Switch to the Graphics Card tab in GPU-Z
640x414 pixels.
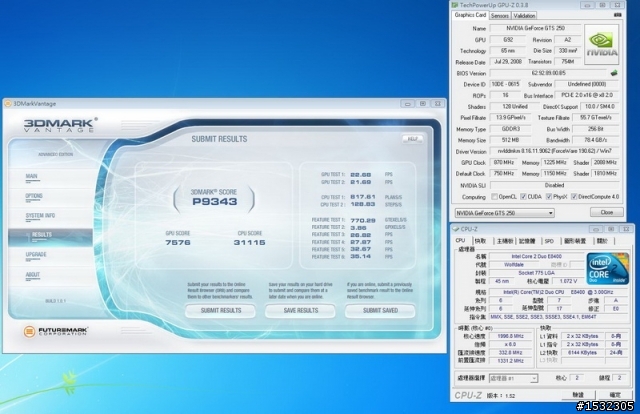click(x=470, y=15)
